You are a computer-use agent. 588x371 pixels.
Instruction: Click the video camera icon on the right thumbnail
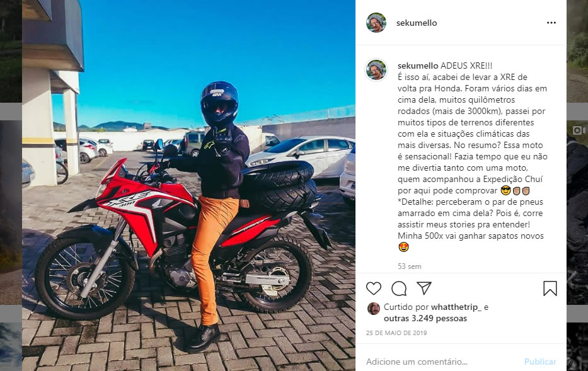coord(579,130)
